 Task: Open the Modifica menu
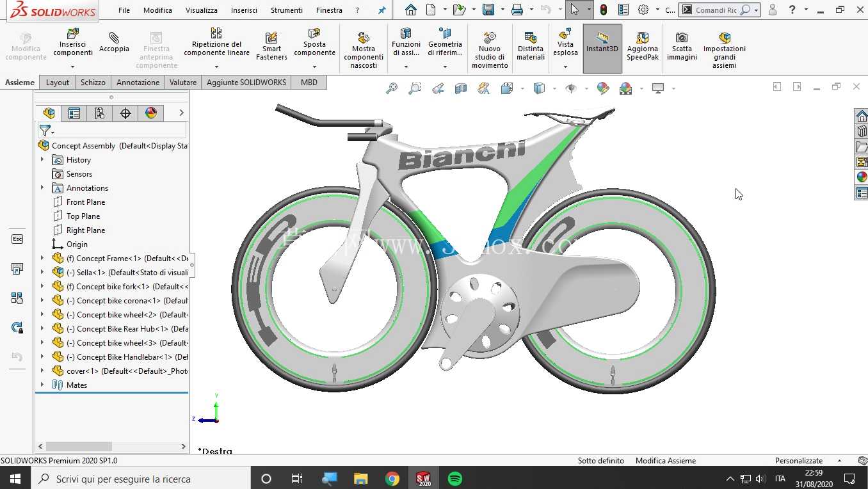coord(157,10)
